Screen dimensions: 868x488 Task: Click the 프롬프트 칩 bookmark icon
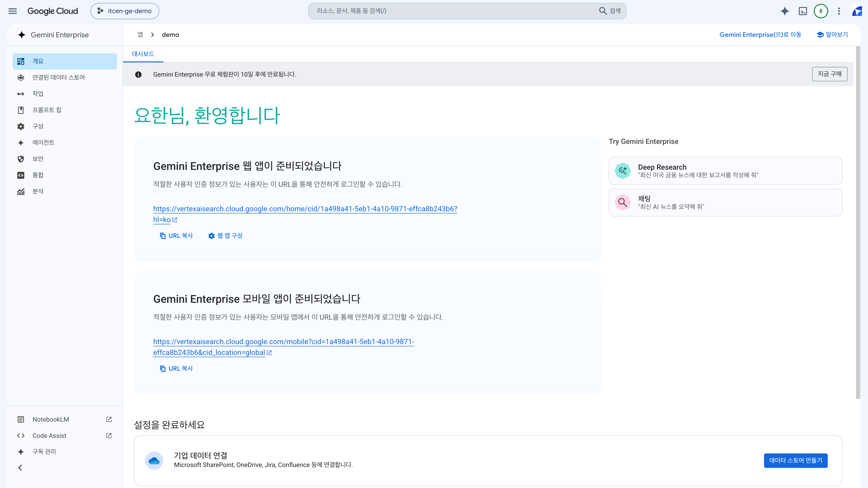[x=21, y=110]
